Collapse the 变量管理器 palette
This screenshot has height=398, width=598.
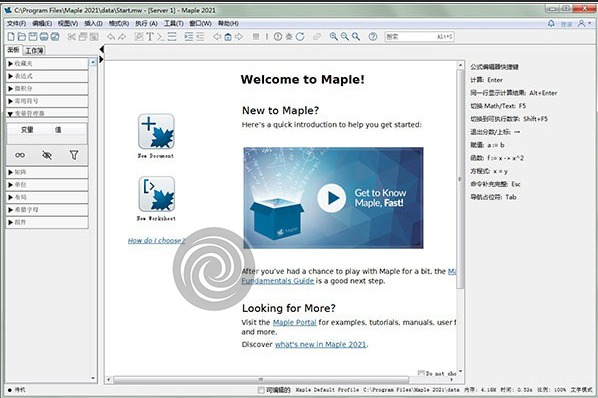pos(47,113)
